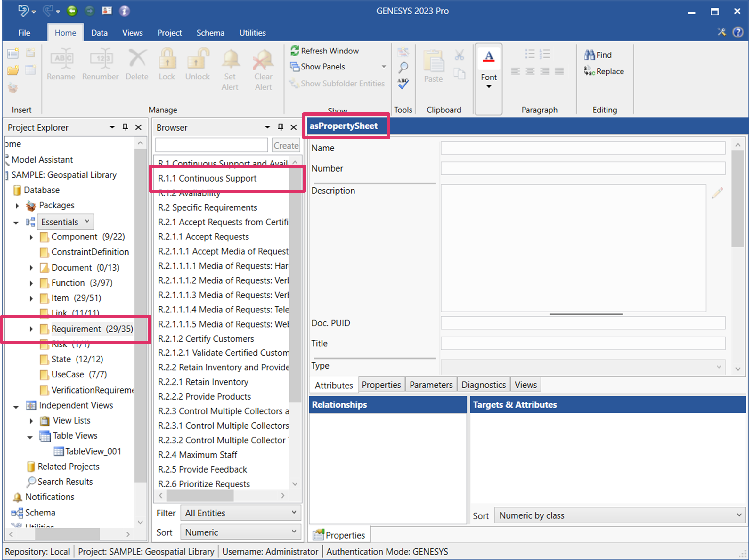Click the Name input field
The height and width of the screenshot is (560, 749).
tap(582, 148)
